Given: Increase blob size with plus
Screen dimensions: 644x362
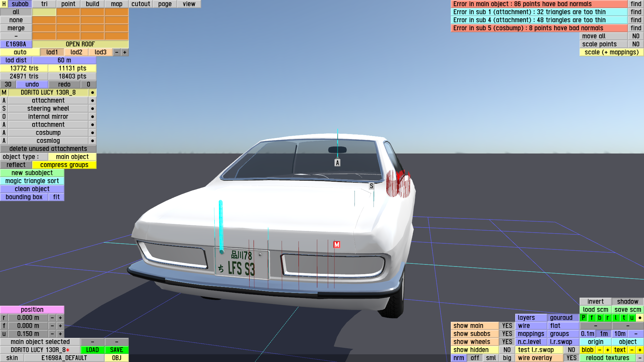Looking at the screenshot, I should 607,350.
